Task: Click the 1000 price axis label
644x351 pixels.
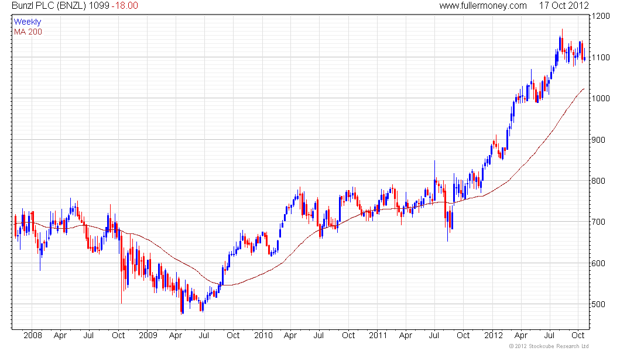Action: point(600,98)
